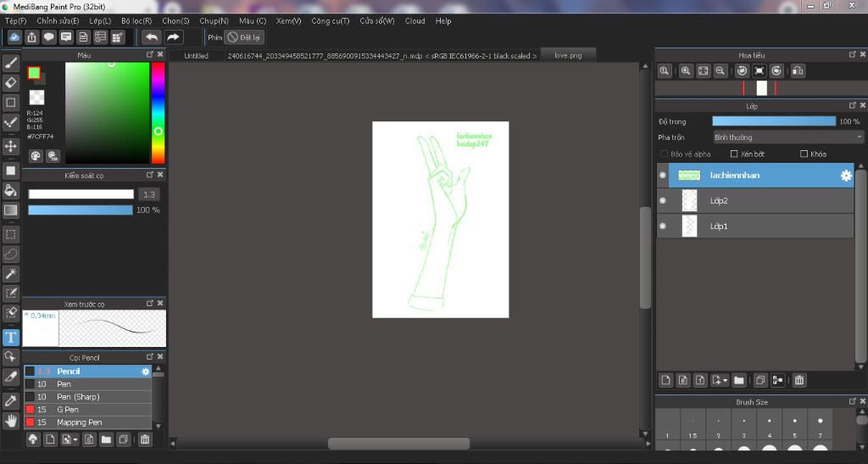Viewport: 868px width, 464px height.
Task: Open Pencil brush settings gear
Action: (146, 372)
